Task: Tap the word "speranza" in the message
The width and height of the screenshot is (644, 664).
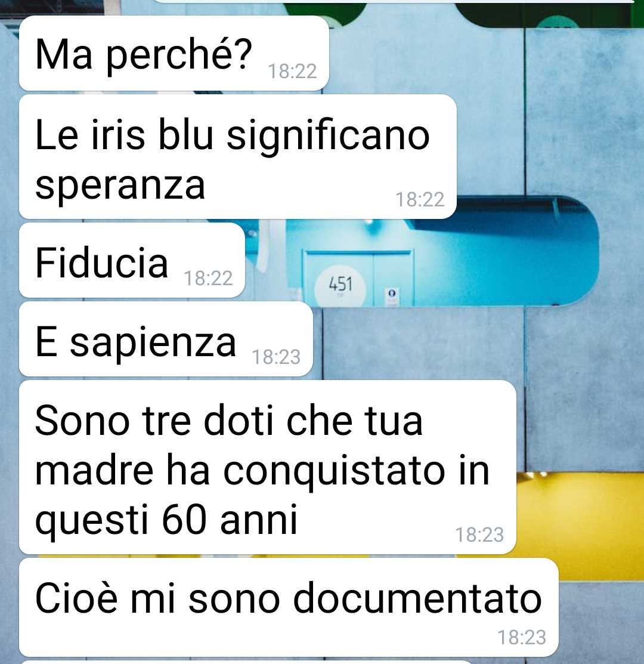Action: click(120, 184)
